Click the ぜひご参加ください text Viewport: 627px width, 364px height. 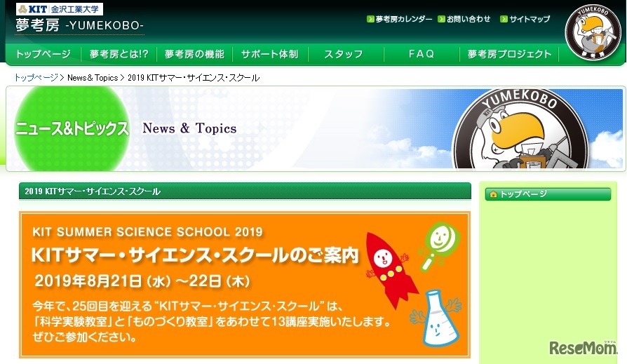point(85,337)
